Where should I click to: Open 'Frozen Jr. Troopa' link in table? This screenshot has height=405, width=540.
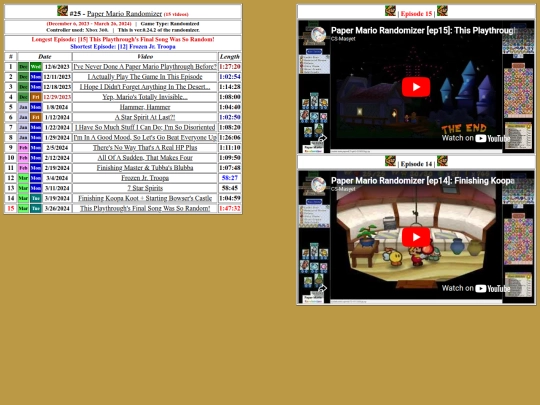145,178
